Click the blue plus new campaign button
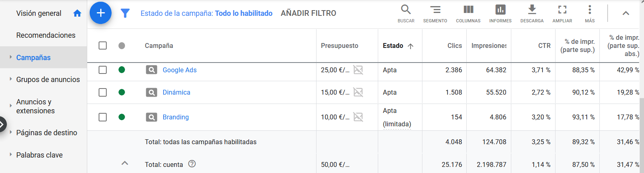 [101, 13]
